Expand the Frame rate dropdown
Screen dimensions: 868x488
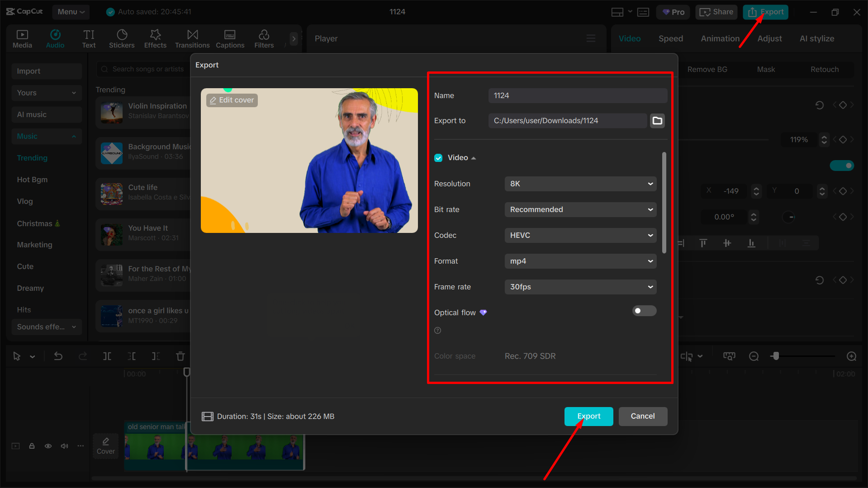[x=580, y=287]
